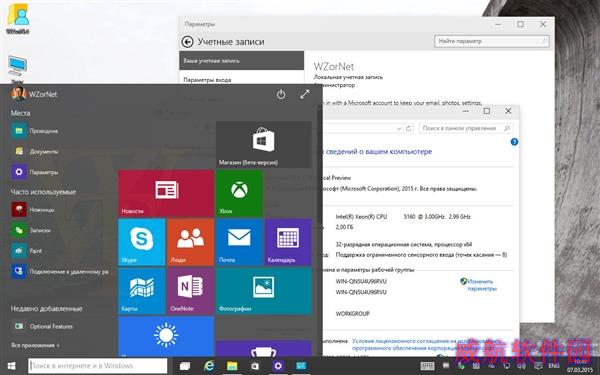Open File Explorer from the taskbar
This screenshot has height=375, width=600.
232,366
